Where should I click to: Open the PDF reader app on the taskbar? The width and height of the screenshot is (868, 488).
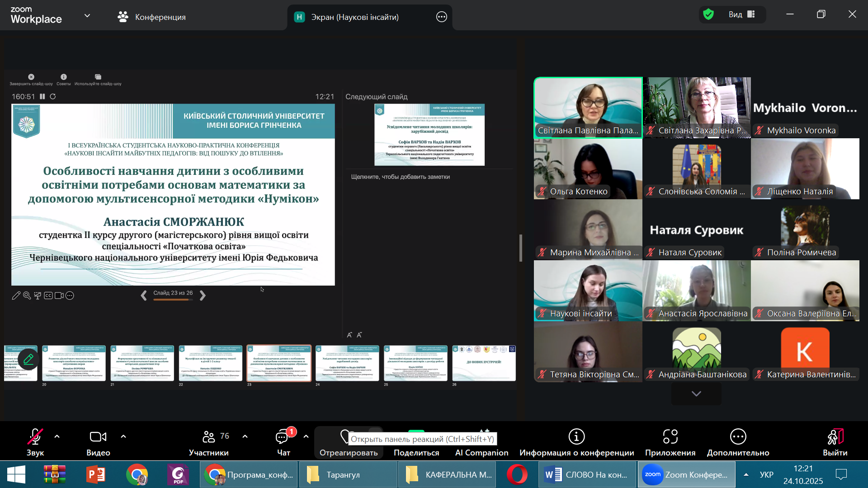point(178,474)
